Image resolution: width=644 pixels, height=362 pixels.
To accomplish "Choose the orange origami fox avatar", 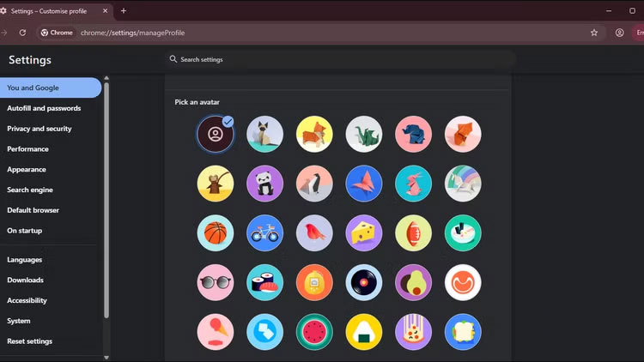I will point(463,134).
